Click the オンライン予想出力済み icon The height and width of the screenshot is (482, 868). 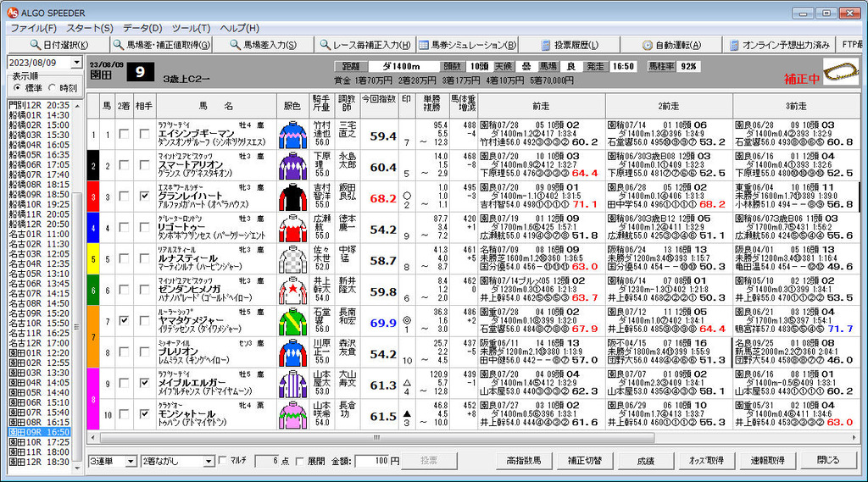coord(734,45)
